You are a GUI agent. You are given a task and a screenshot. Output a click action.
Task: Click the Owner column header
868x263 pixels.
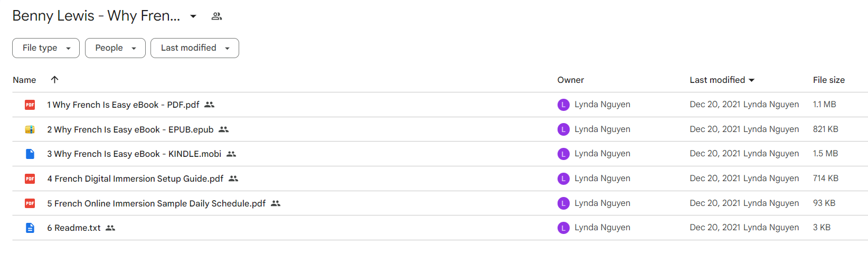pos(571,80)
